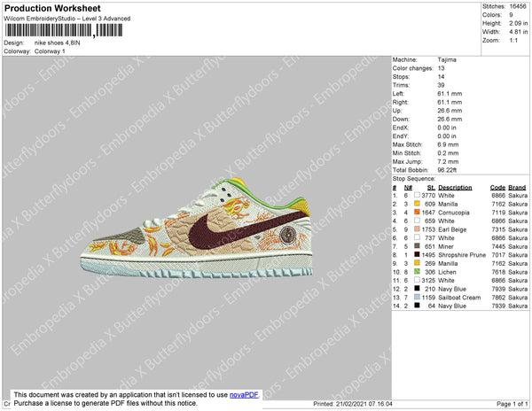Screen dimensions: 532x411
Task: Click the Lichen description text
Action: coord(447,272)
